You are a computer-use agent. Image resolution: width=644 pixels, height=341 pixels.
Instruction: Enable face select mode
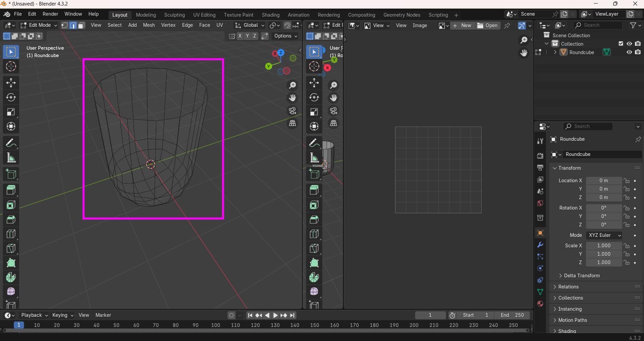(81, 25)
